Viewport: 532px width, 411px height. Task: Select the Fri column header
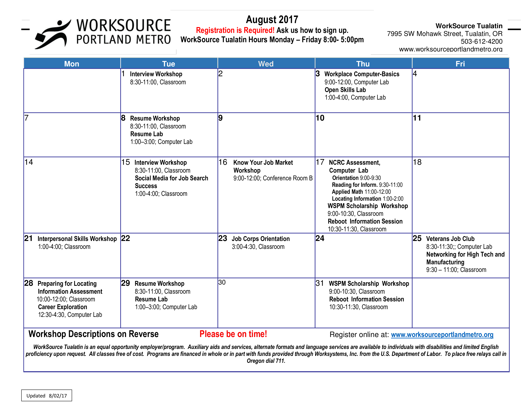coord(460,64)
